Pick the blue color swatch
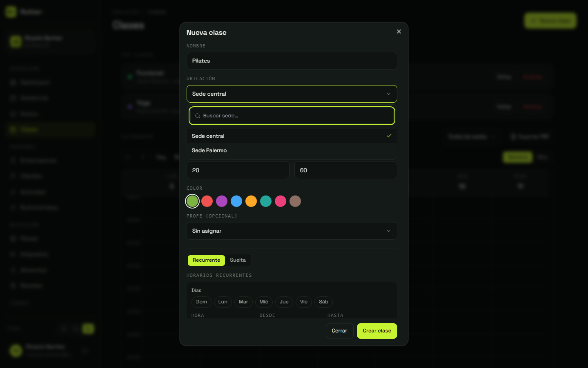This screenshot has width=588, height=368. click(236, 201)
